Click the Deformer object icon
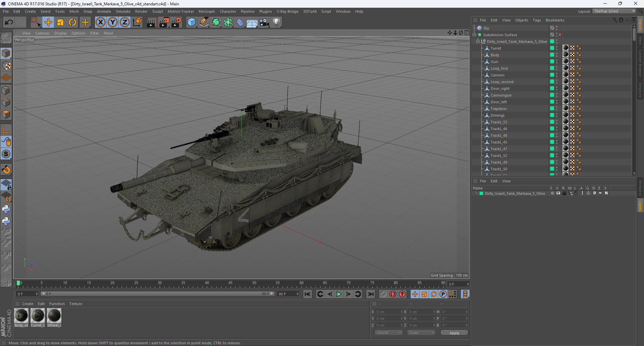 [x=240, y=22]
